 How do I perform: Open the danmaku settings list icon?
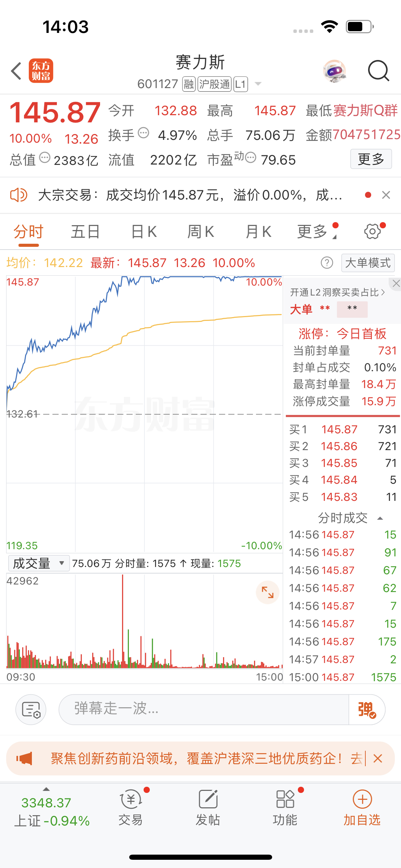tap(31, 709)
